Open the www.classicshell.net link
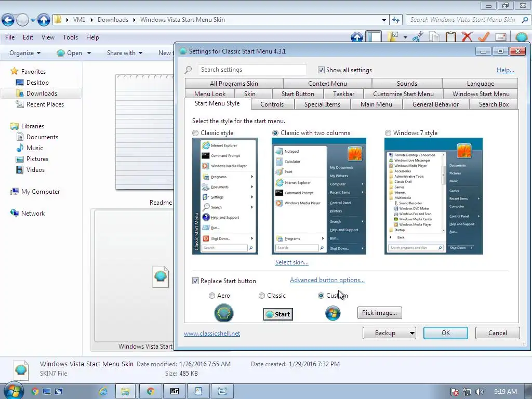Image resolution: width=532 pixels, height=399 pixels. pyautogui.click(x=212, y=334)
